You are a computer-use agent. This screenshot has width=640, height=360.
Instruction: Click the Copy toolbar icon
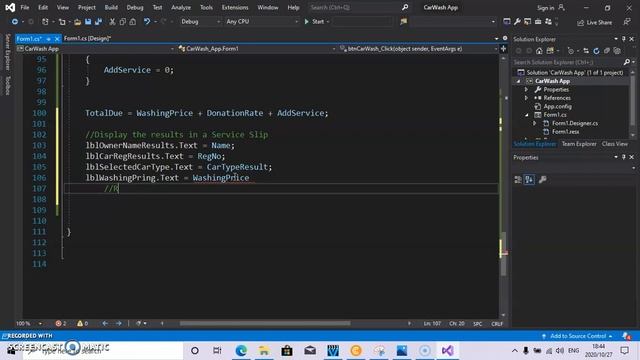(122, 22)
